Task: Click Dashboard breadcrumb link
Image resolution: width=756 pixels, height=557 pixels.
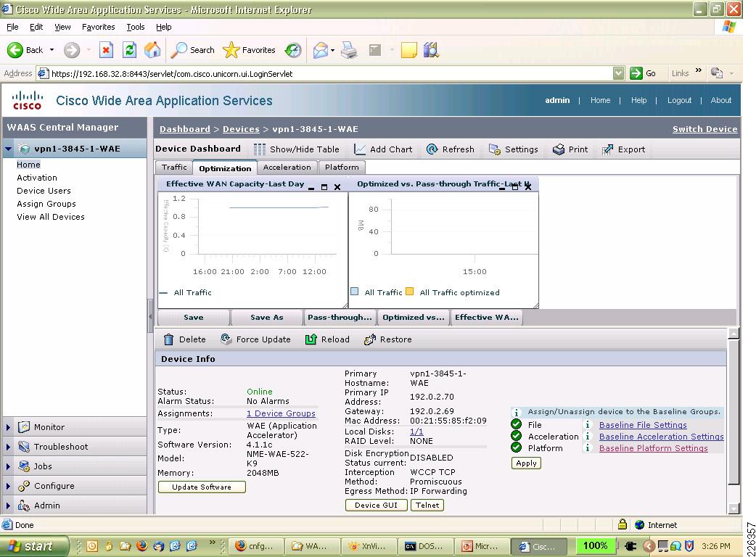Action: pos(185,129)
